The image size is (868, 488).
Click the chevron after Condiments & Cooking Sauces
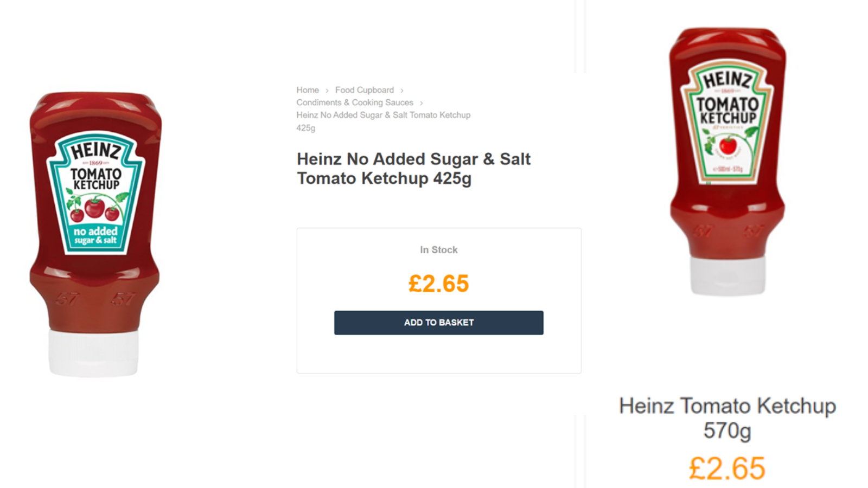pyautogui.click(x=421, y=103)
